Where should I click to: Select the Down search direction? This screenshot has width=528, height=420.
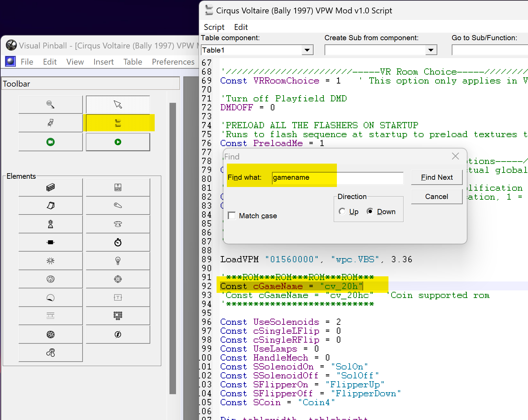(370, 211)
